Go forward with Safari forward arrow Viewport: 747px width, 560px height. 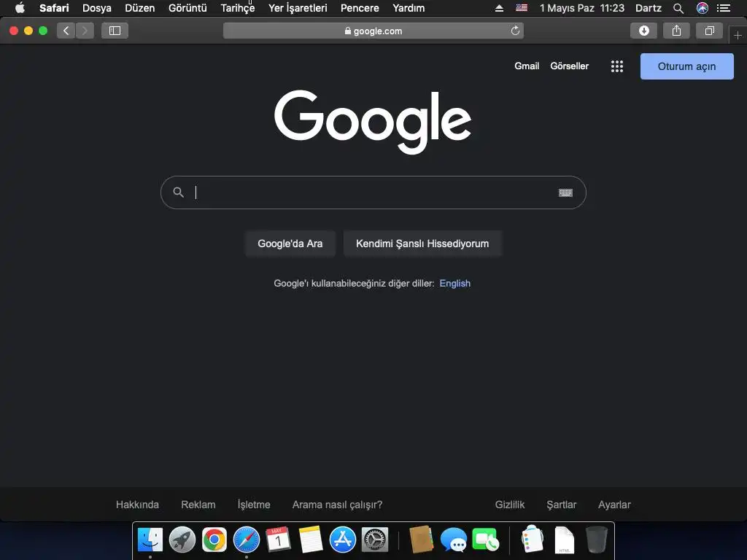[85, 31]
